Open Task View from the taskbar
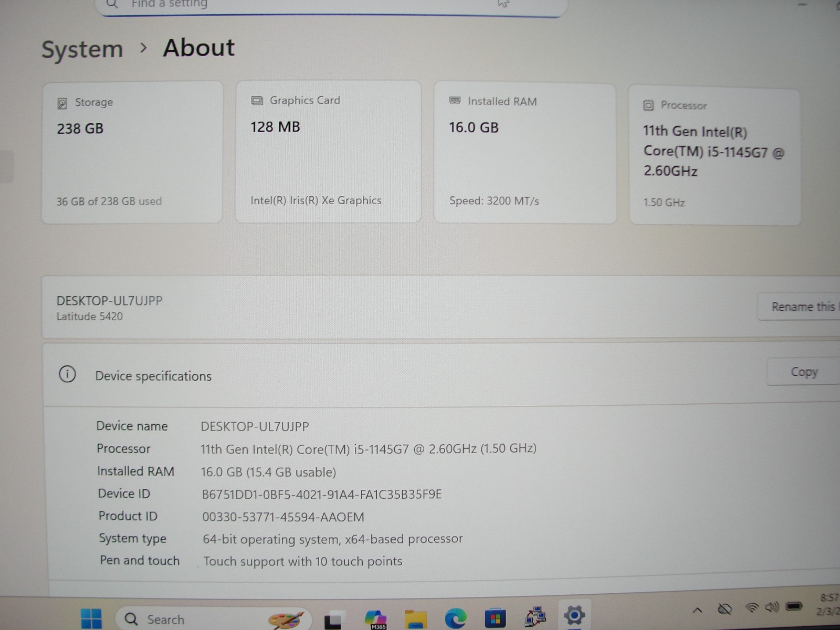The width and height of the screenshot is (840, 630). pos(334,619)
